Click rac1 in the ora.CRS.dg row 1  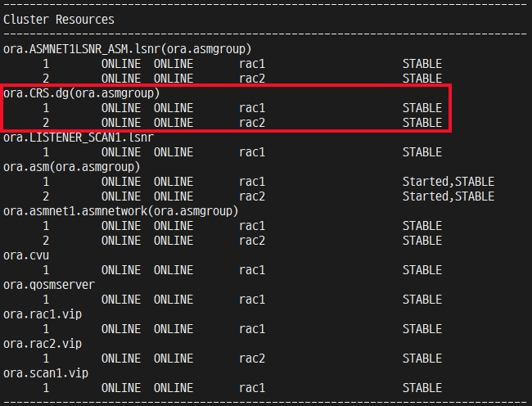tap(252, 108)
